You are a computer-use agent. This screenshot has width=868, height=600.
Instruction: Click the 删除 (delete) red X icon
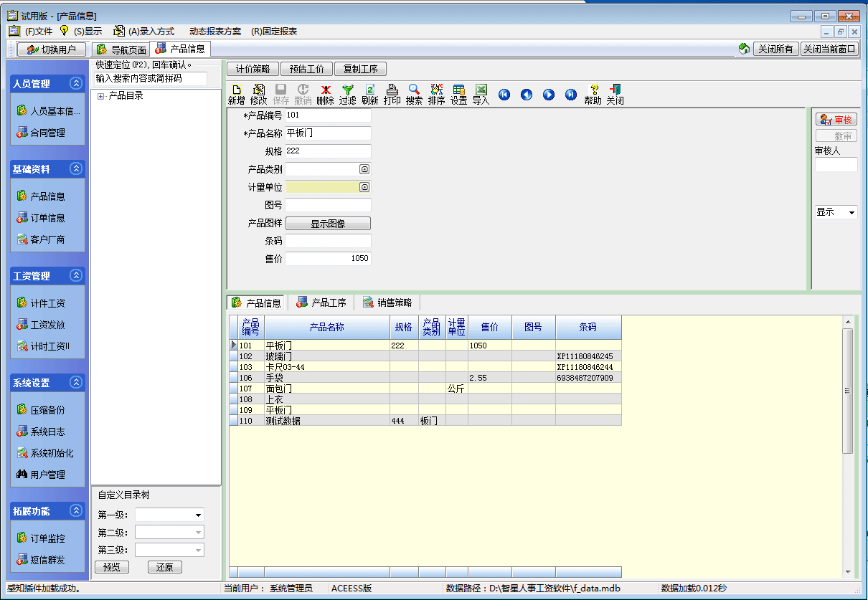pyautogui.click(x=325, y=95)
